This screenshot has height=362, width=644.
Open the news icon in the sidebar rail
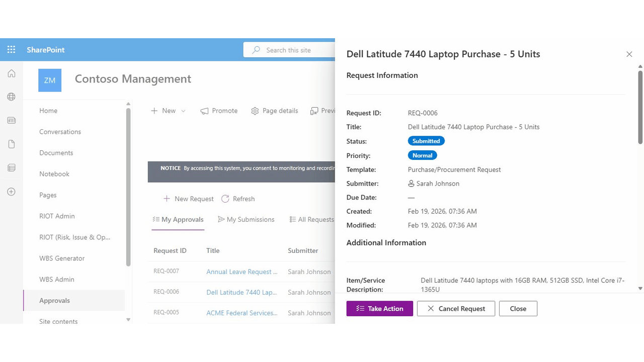point(11,120)
